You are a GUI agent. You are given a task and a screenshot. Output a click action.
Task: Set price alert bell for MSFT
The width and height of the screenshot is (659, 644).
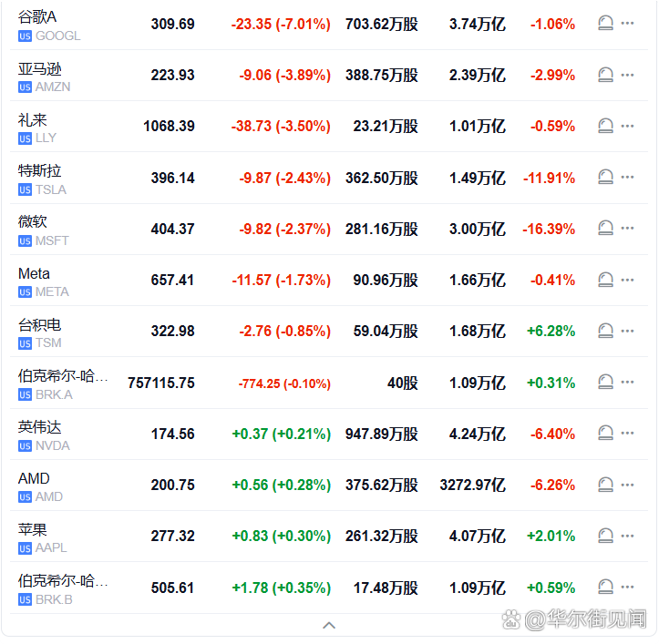tap(605, 228)
